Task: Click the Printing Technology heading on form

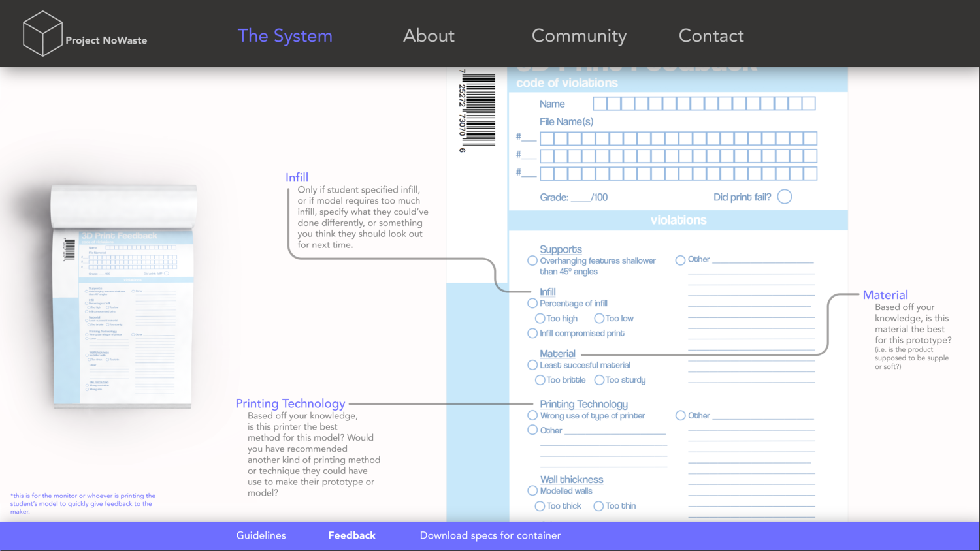Action: coord(583,405)
